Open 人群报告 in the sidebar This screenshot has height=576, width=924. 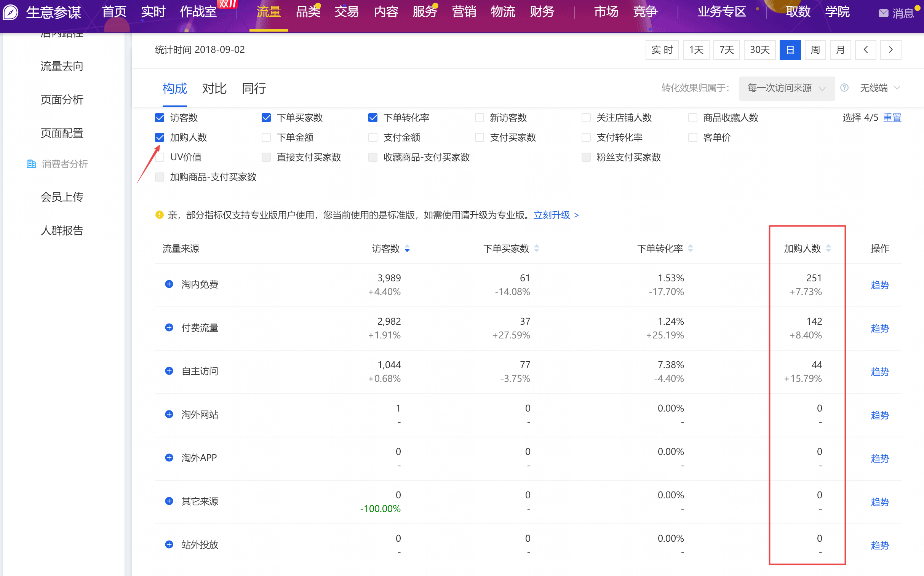(62, 230)
